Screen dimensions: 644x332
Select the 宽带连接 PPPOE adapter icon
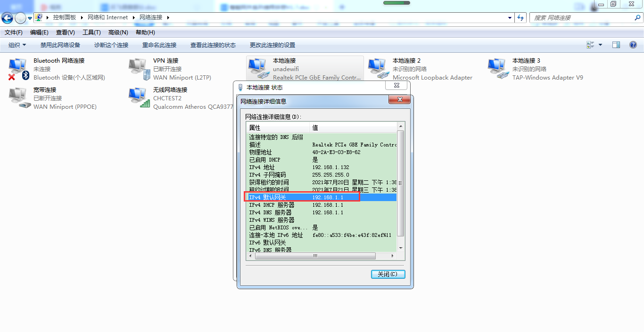(18, 98)
